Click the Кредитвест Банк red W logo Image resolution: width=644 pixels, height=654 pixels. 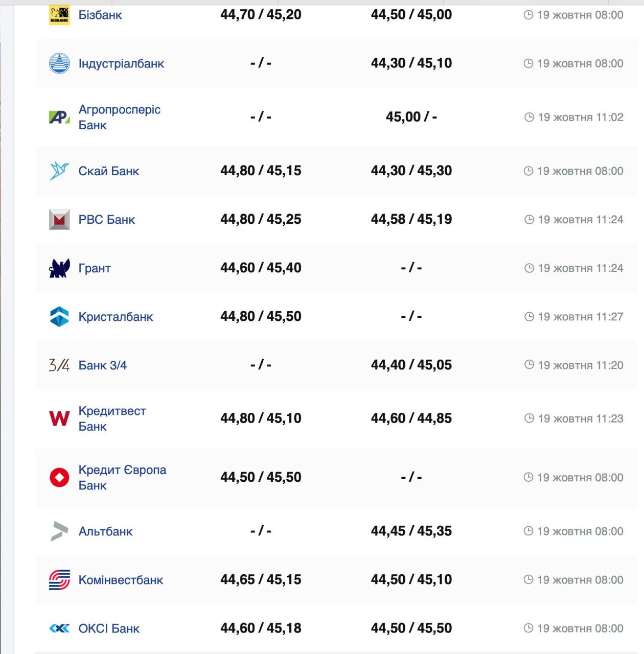point(59,418)
